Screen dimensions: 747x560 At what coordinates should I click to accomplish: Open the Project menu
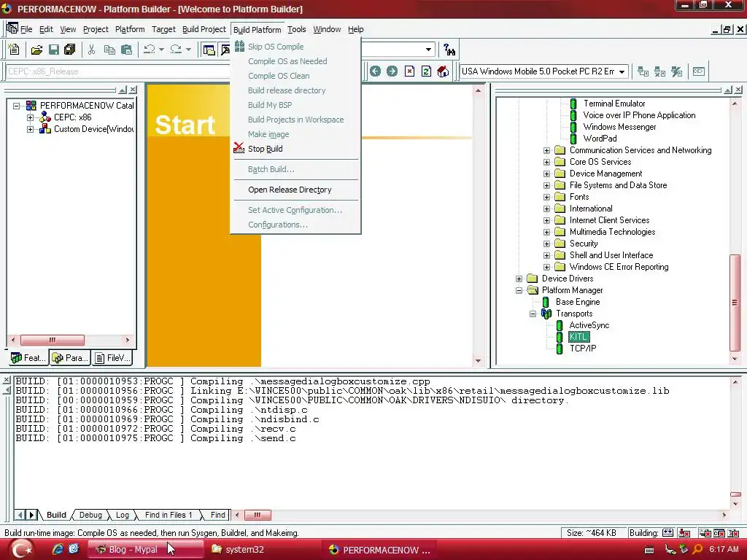tap(96, 29)
